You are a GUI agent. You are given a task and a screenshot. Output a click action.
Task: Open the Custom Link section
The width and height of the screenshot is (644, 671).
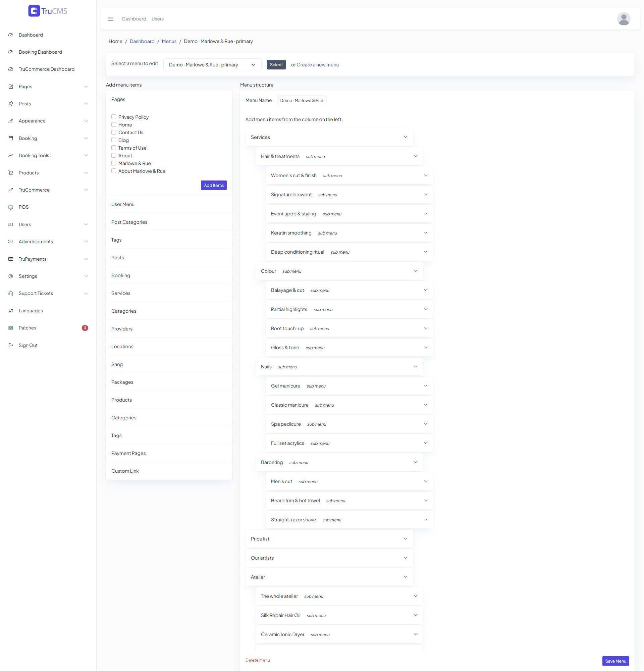(169, 471)
